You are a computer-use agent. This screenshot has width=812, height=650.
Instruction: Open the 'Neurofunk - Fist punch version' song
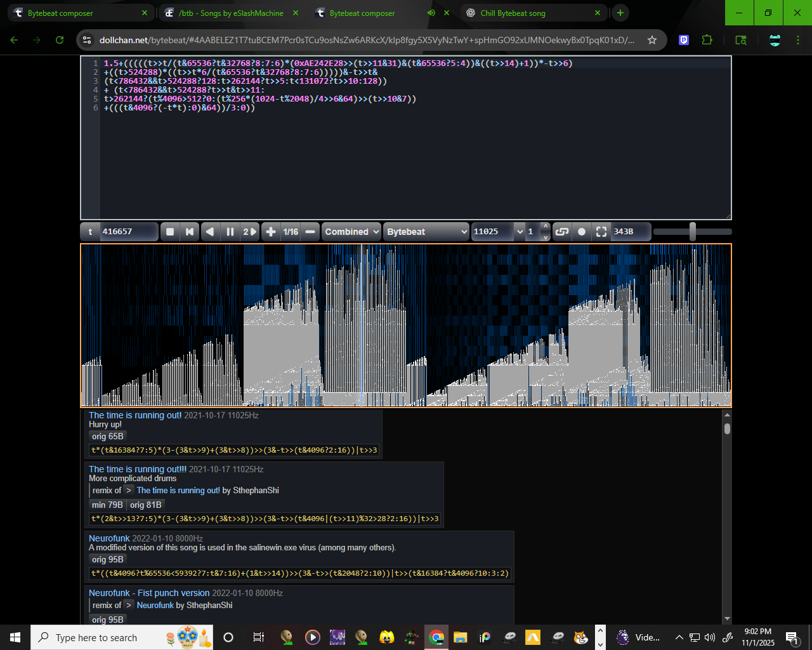coord(149,593)
